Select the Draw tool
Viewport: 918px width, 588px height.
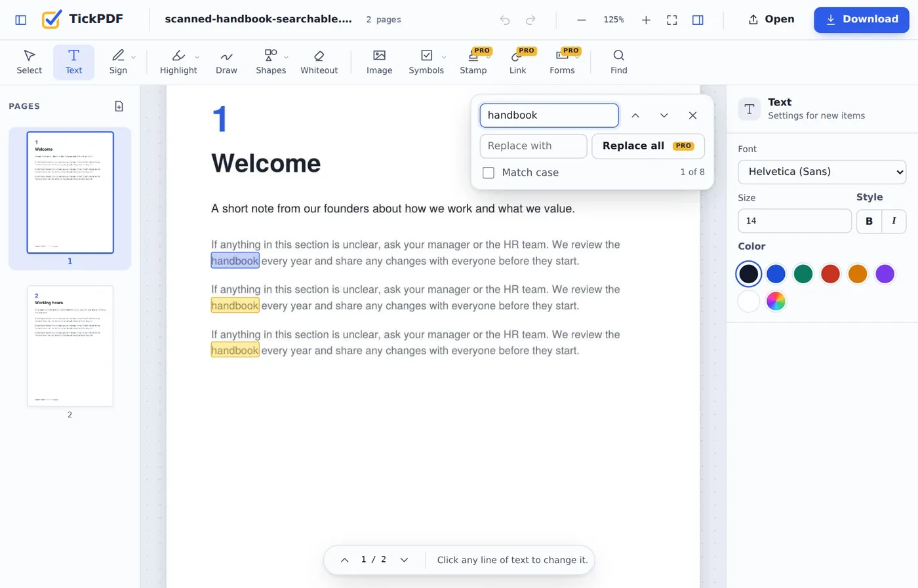226,62
